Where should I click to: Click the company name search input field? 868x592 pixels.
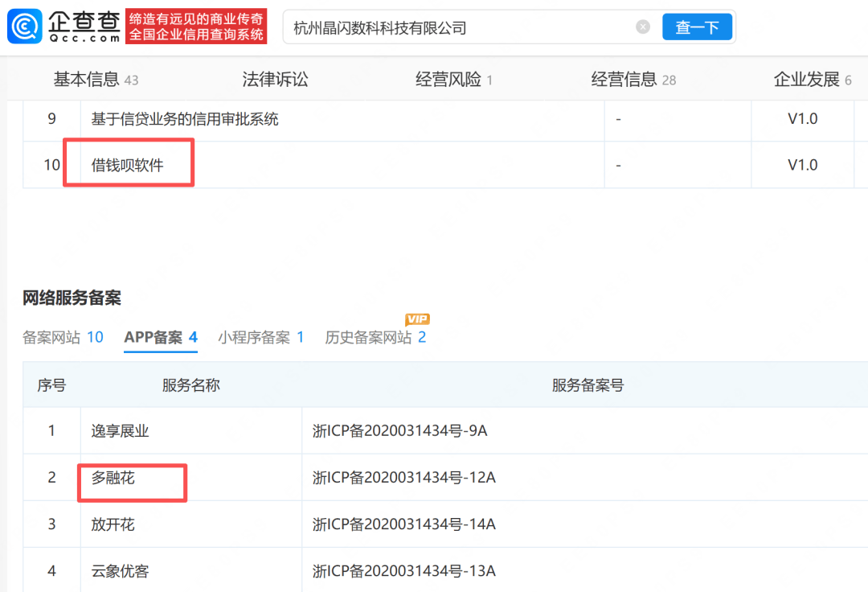click(x=460, y=27)
